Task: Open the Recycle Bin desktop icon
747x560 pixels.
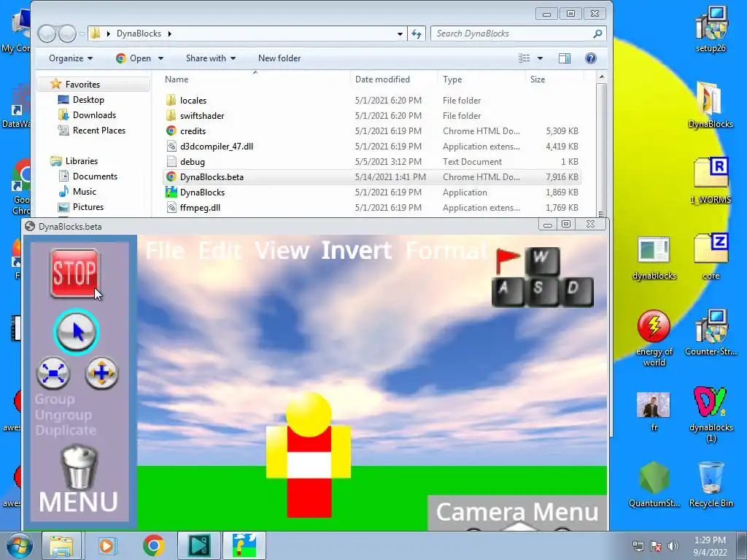Action: (x=711, y=484)
